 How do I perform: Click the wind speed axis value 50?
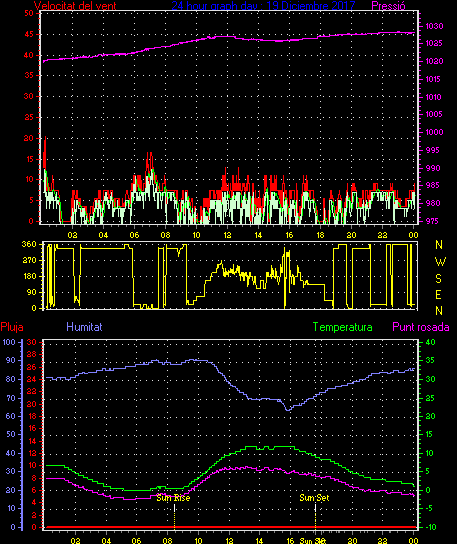point(29,13)
